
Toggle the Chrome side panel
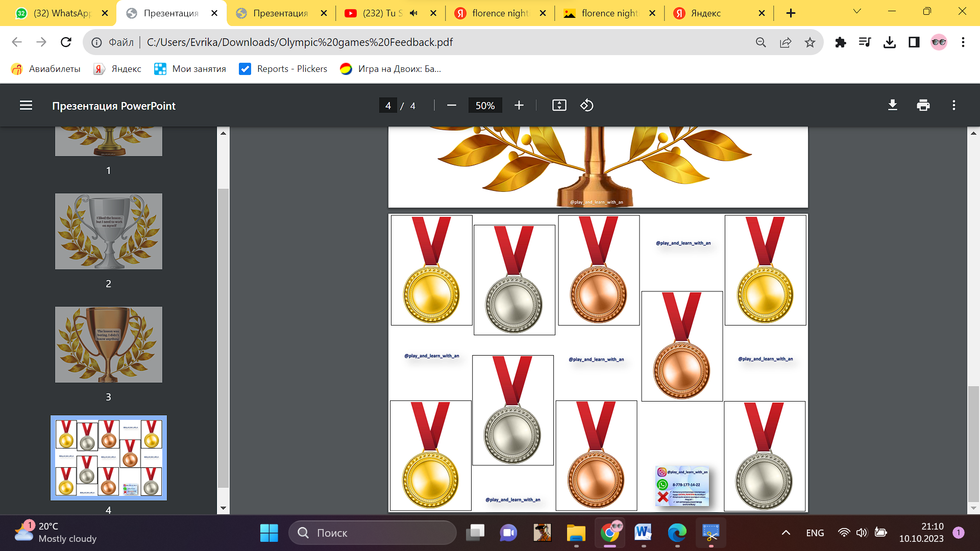pyautogui.click(x=914, y=42)
